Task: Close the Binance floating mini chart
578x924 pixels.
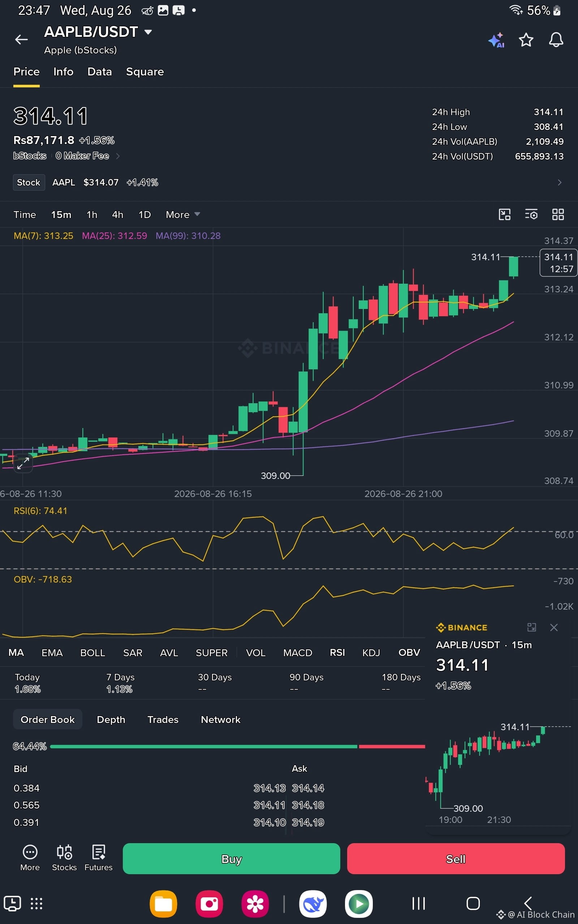Action: pos(553,627)
